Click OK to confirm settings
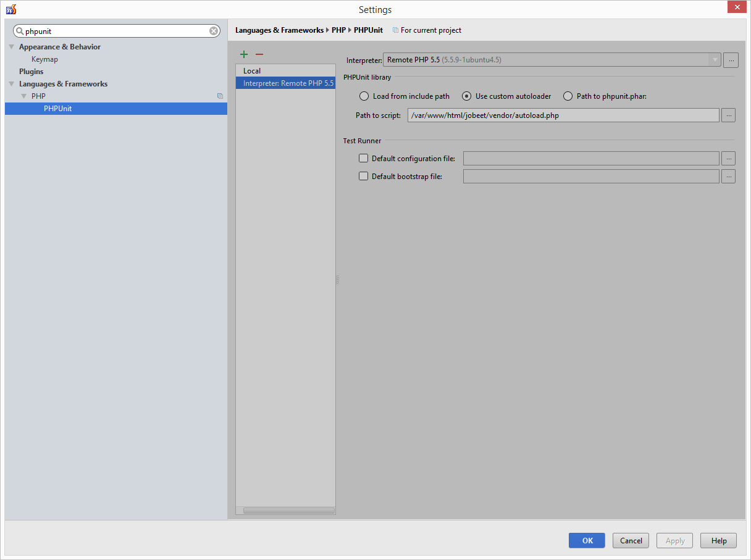This screenshot has width=751, height=560. (x=587, y=540)
